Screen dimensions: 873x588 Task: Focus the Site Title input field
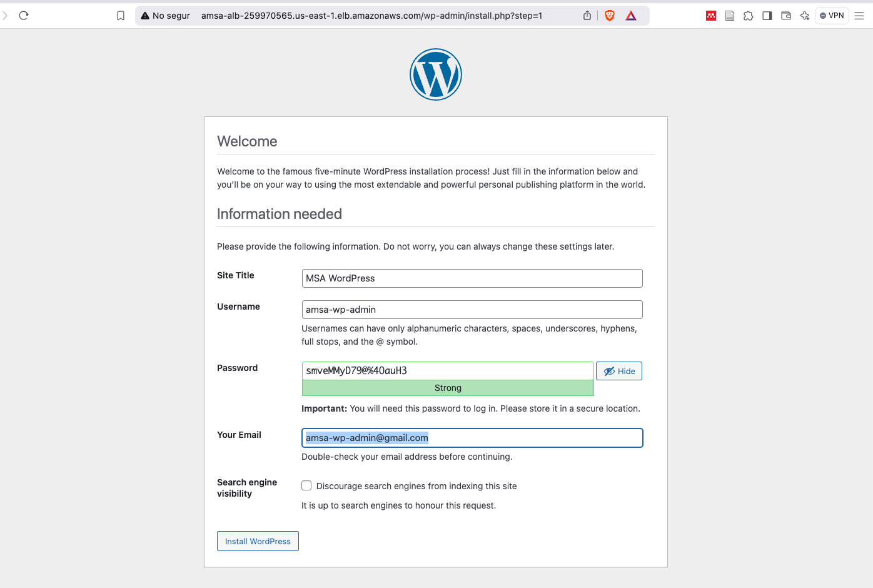[x=472, y=278]
